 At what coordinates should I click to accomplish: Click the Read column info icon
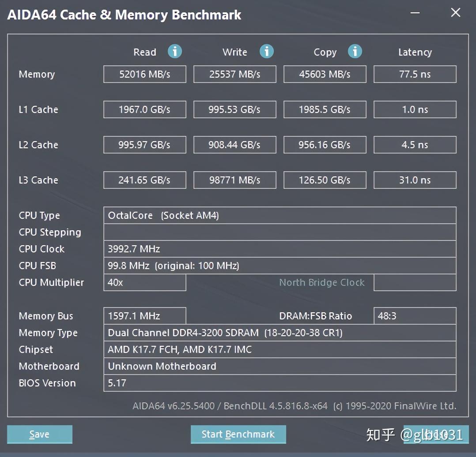pos(175,52)
